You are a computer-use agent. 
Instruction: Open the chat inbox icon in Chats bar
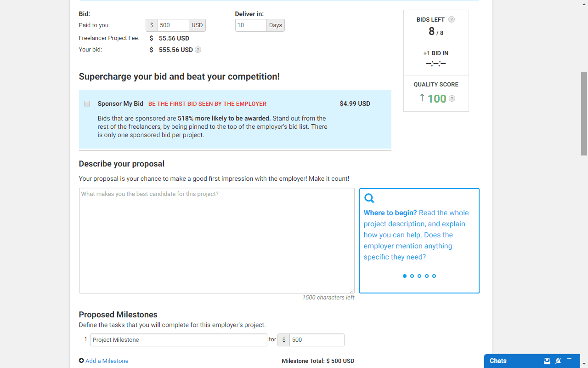tap(547, 361)
